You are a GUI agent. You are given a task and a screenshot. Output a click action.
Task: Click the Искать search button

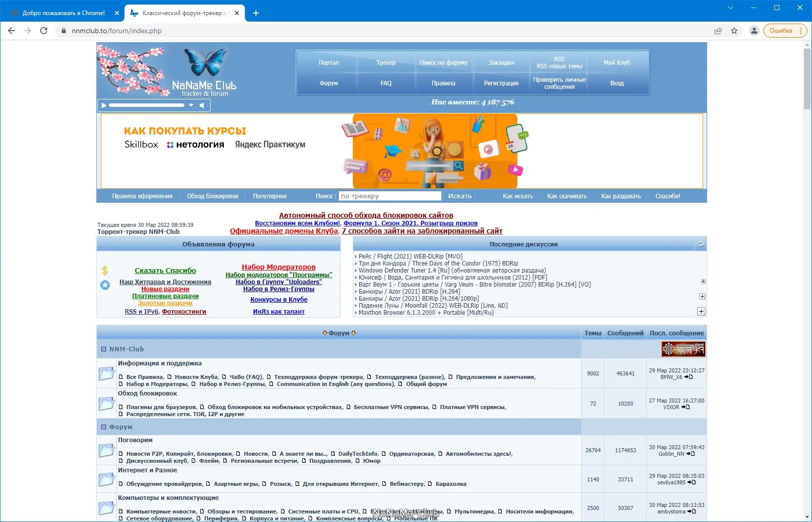460,196
